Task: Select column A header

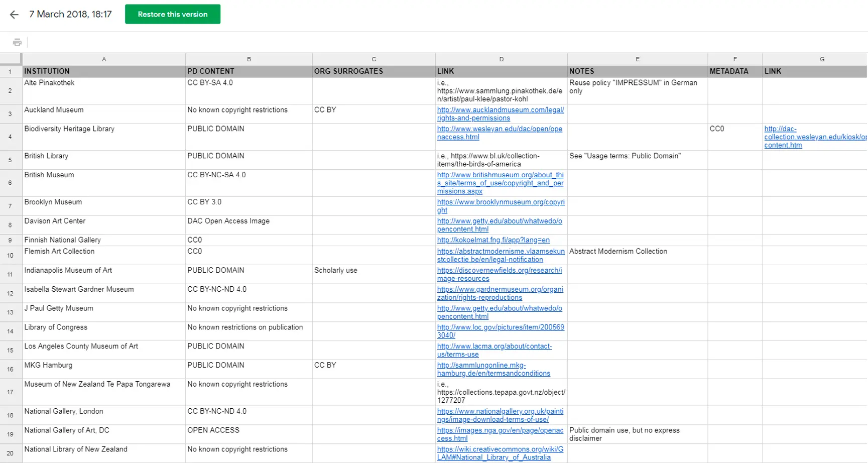Action: (x=104, y=59)
